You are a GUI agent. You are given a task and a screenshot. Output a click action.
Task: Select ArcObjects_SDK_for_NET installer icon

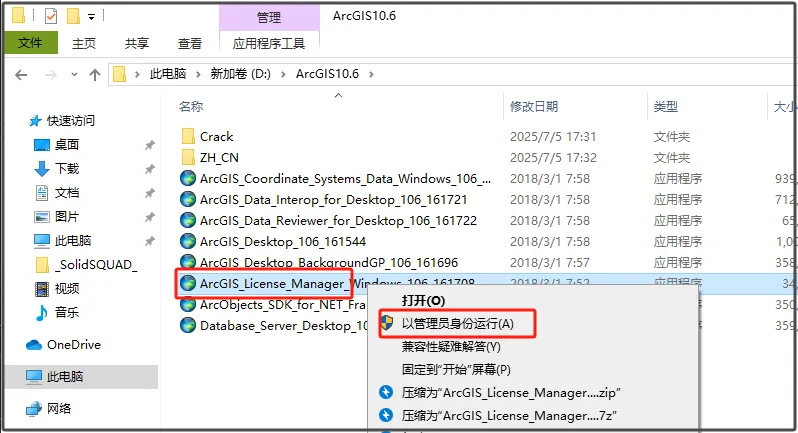[188, 304]
